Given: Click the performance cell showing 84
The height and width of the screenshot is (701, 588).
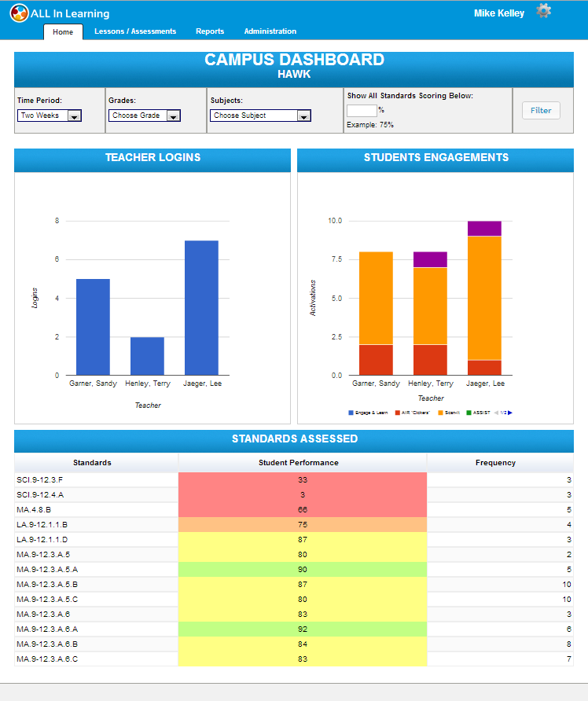Looking at the screenshot, I should [x=303, y=644].
